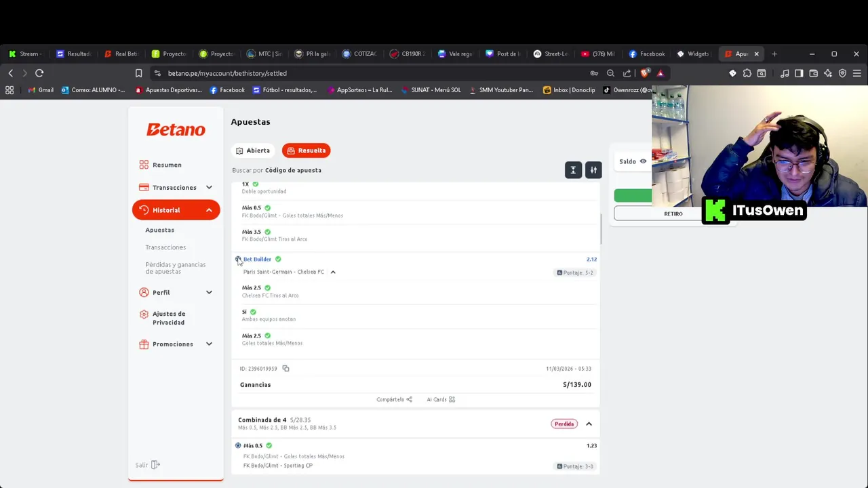Open the SMM Youtuber Pan... bookmark
This screenshot has width=868, height=488.
(x=500, y=90)
